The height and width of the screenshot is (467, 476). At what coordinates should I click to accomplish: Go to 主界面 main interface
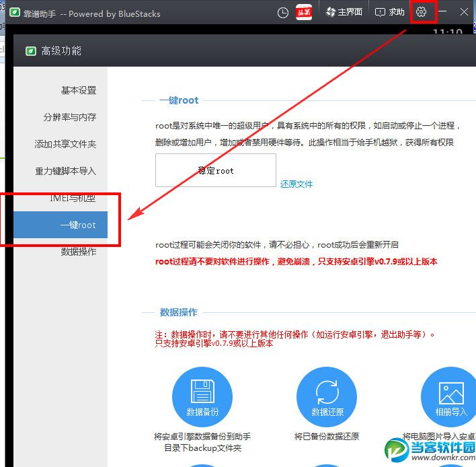tap(344, 12)
